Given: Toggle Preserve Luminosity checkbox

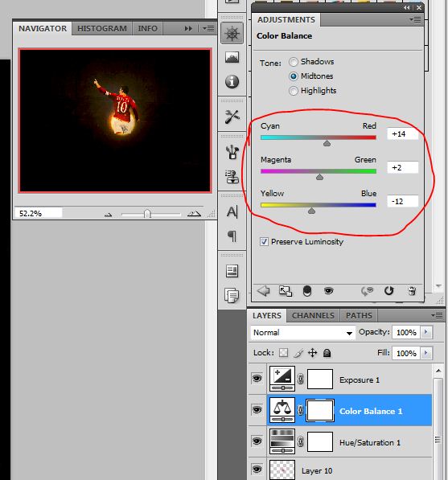Looking at the screenshot, I should [x=264, y=242].
